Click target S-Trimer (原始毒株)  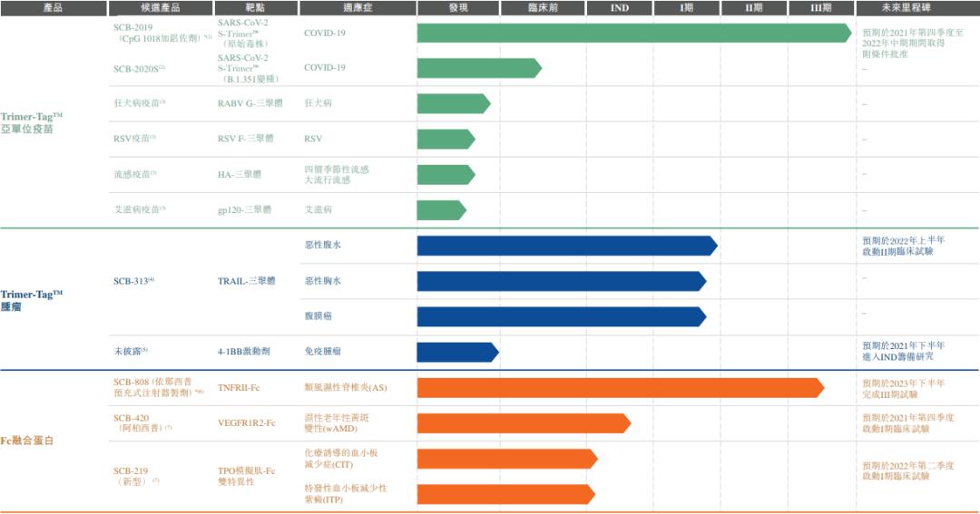[244, 34]
